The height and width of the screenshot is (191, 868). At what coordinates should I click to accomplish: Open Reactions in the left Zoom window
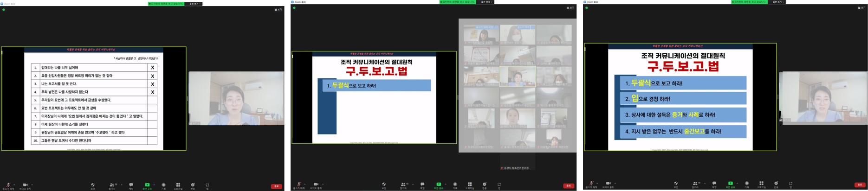point(193,185)
